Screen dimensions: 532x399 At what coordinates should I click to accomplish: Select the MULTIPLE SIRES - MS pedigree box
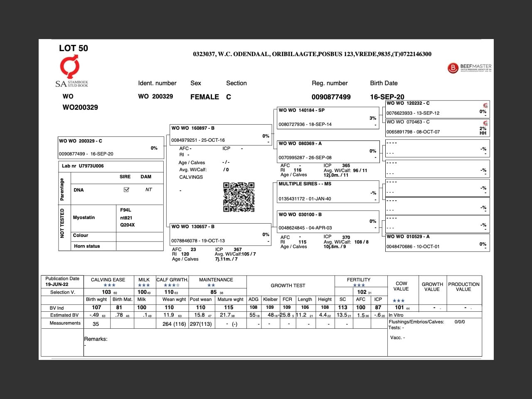pyautogui.click(x=328, y=191)
